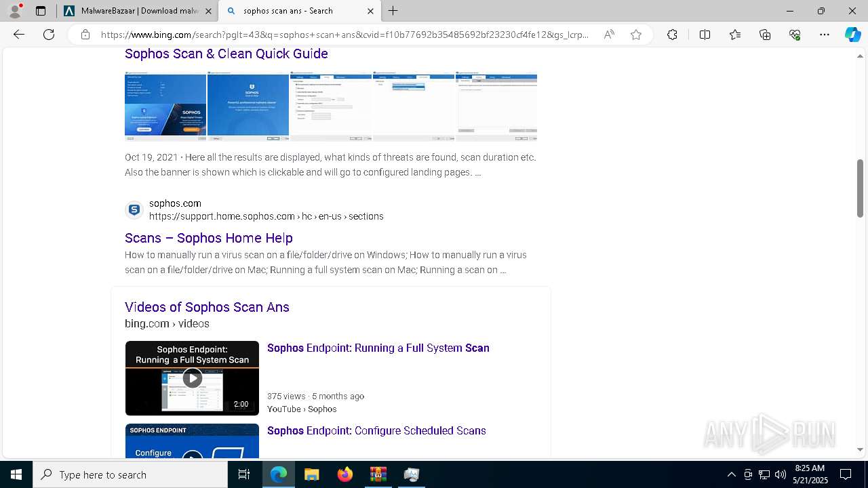Close the sophos scan ans tab
Screen dimensions: 868x488
point(370,11)
